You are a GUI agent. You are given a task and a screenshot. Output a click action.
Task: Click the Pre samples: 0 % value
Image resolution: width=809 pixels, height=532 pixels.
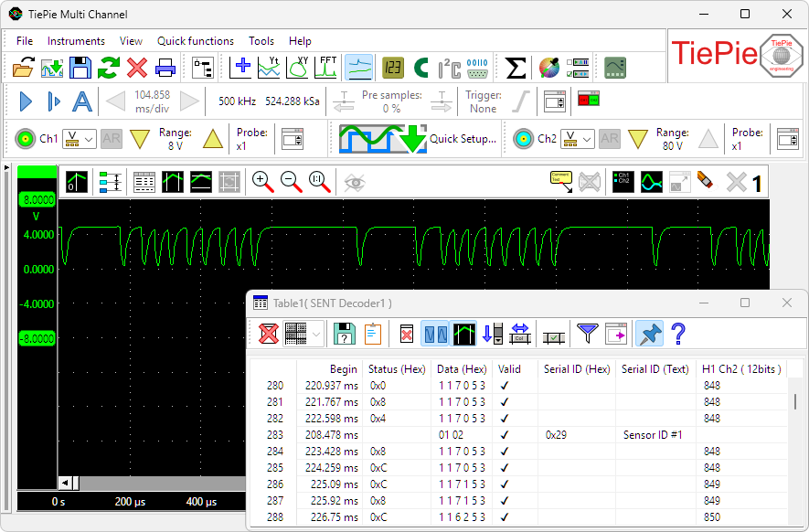coord(391,101)
